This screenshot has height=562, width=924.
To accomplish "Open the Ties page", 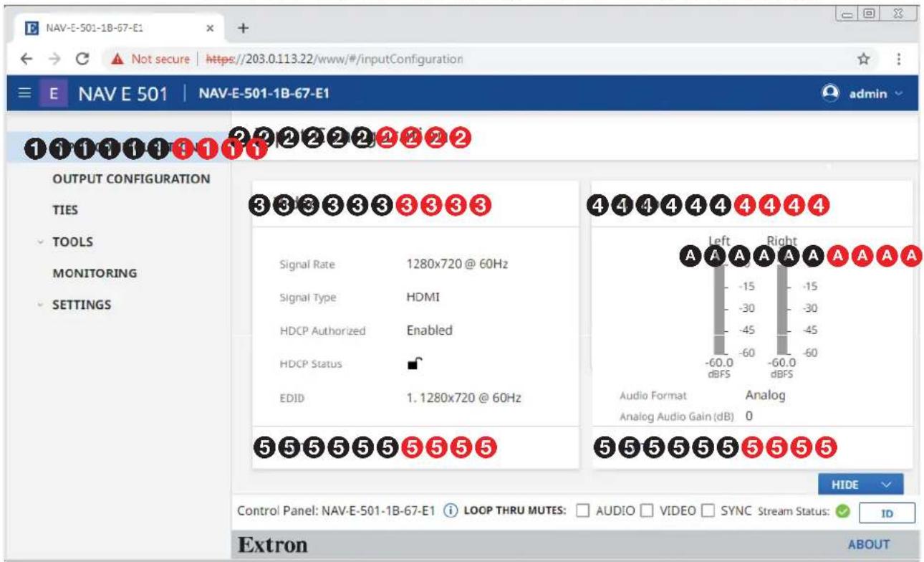I will [65, 210].
